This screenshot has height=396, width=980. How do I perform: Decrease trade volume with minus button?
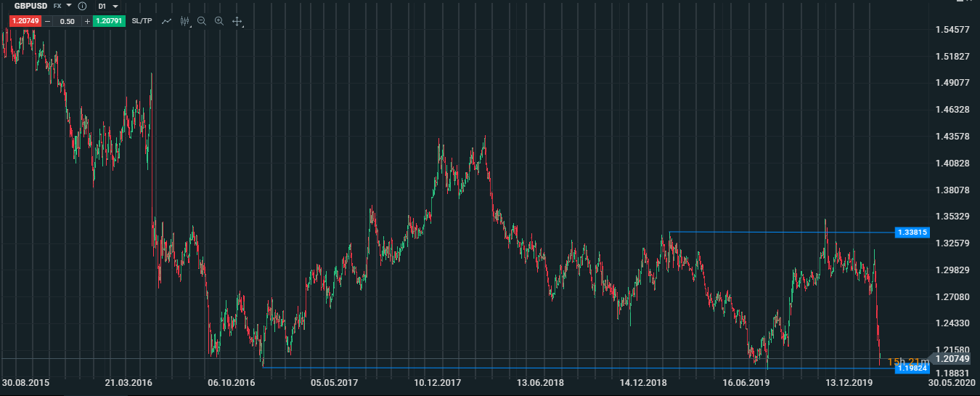pyautogui.click(x=48, y=21)
